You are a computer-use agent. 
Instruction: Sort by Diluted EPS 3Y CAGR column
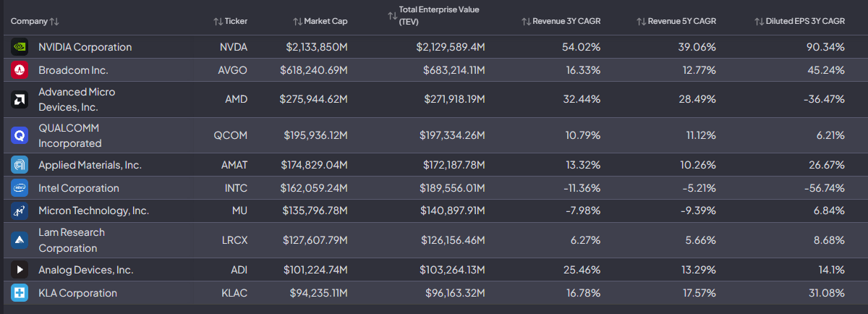[799, 21]
